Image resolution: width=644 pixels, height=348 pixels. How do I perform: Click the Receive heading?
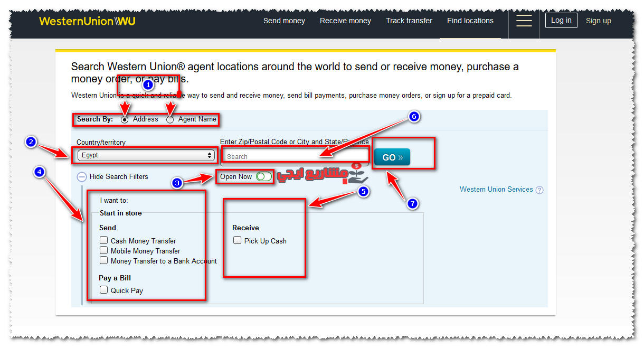tap(245, 228)
